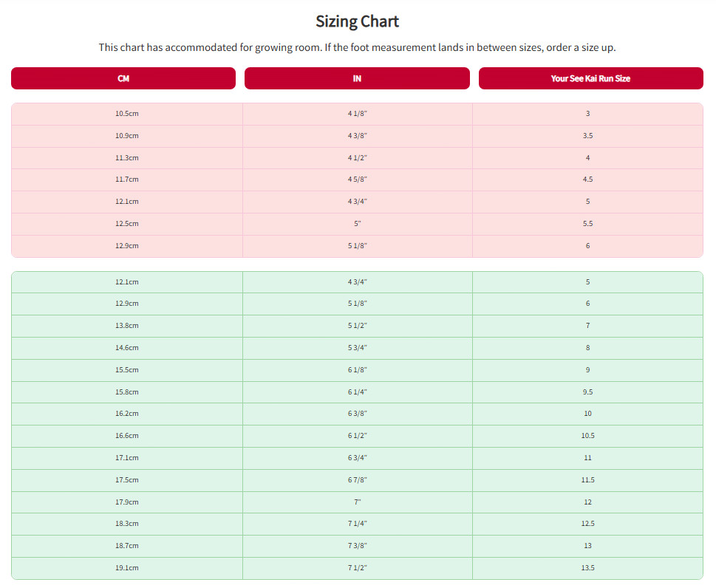Select the 17.9cm cell

tap(127, 502)
